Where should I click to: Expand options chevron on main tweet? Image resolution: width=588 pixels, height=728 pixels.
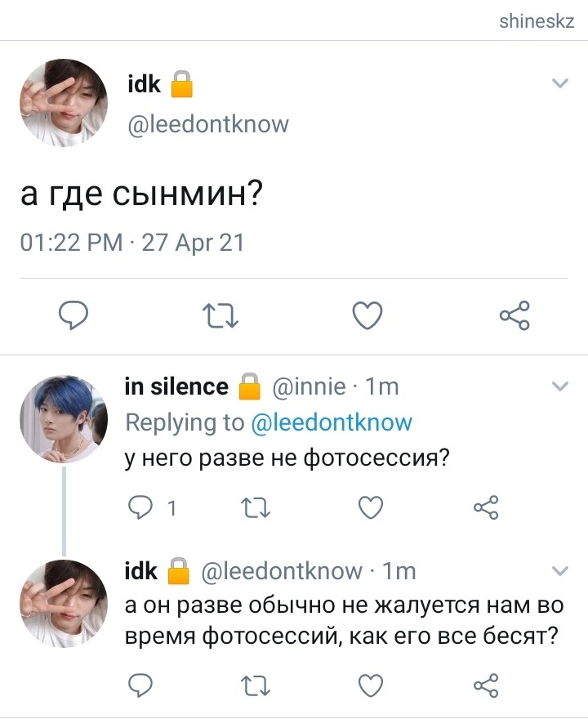(560, 83)
